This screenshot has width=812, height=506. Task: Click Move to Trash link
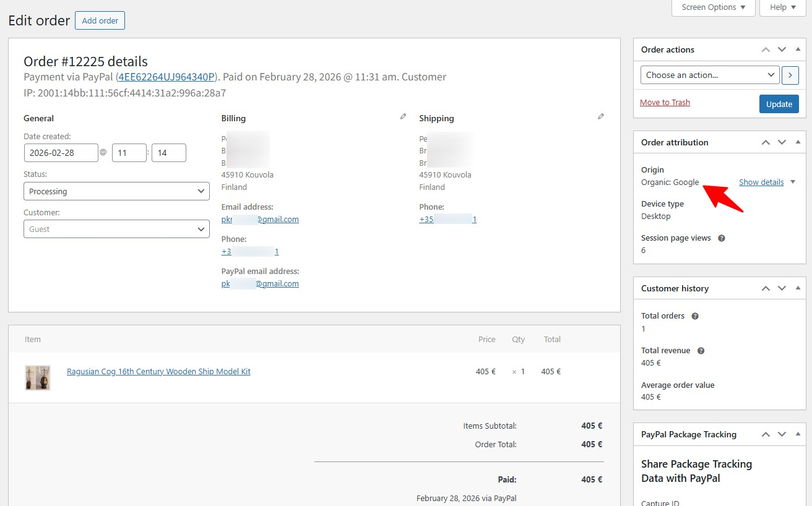point(665,103)
